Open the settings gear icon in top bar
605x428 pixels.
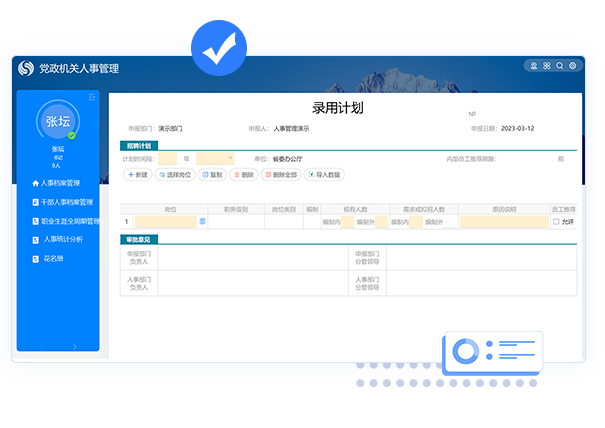coord(573,66)
